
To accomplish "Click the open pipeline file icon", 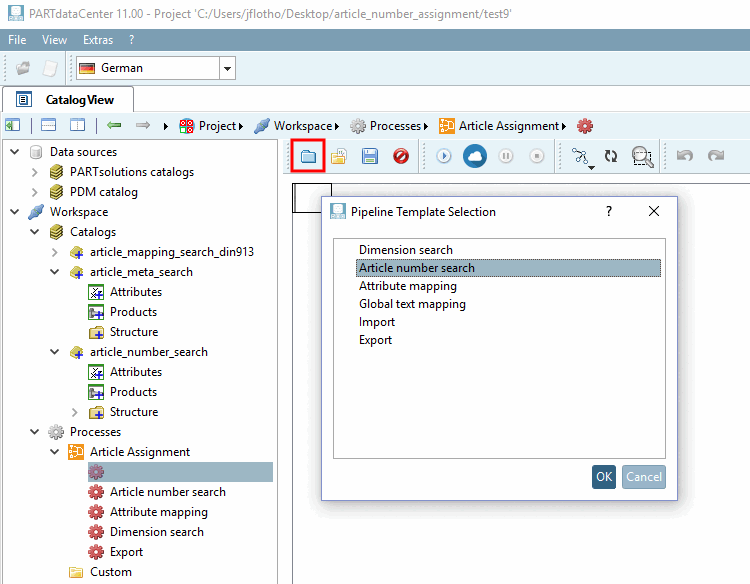I will coord(339,156).
